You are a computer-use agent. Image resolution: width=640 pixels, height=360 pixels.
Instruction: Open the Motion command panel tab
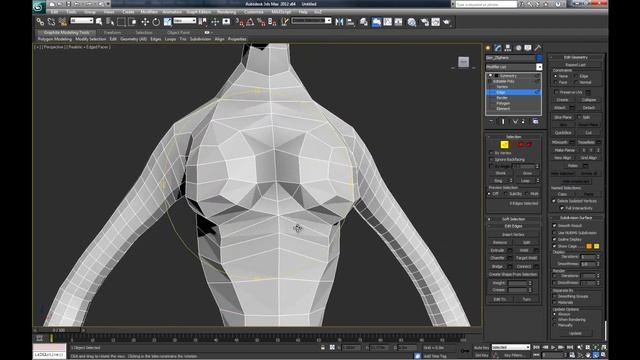[x=518, y=48]
